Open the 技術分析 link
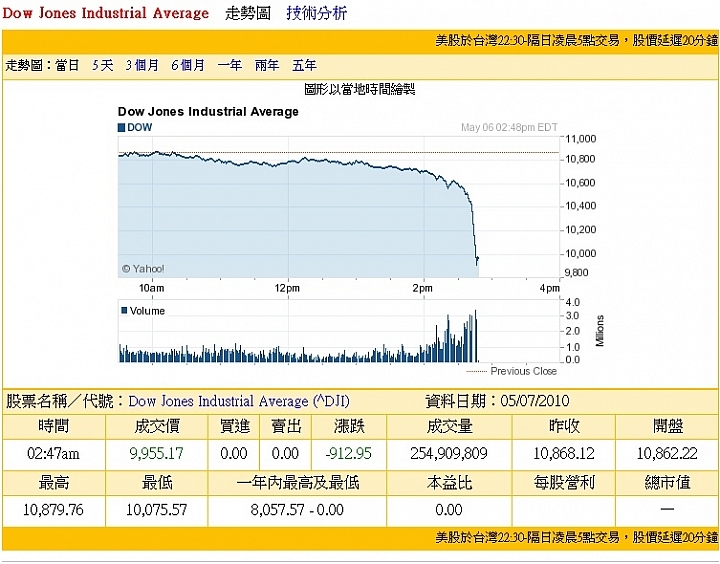 tap(316, 13)
